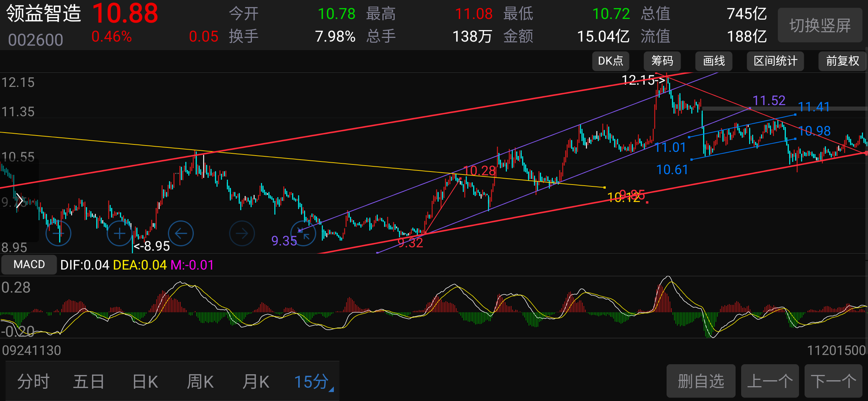Tap the percent change 0.46%
This screenshot has width=868, height=401.
112,36
